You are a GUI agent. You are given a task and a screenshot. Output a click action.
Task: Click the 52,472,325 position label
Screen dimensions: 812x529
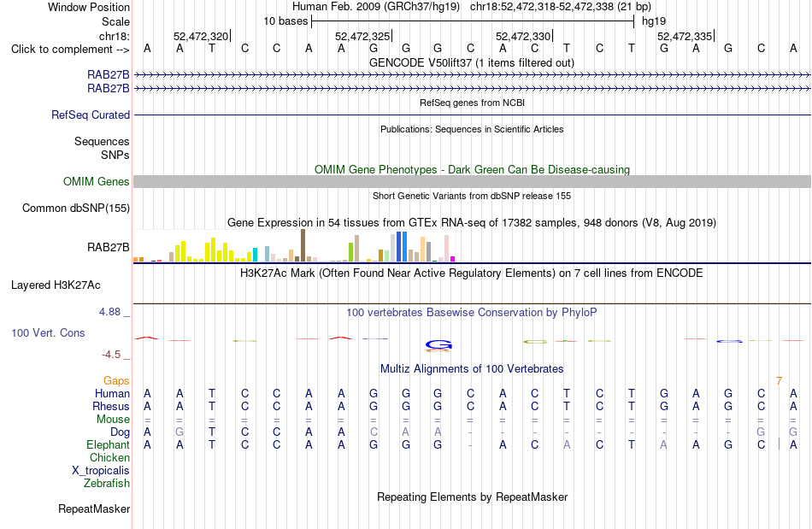(x=362, y=36)
